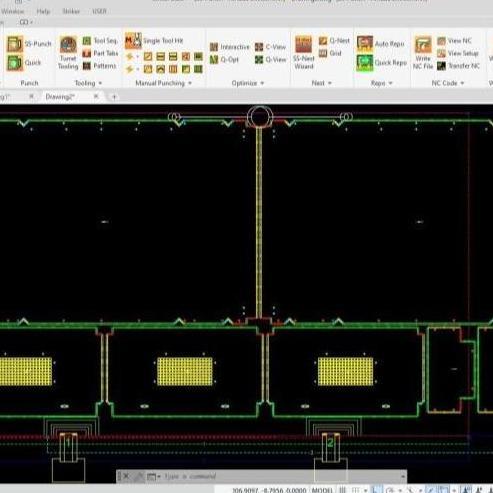
Task: Open the upper lightning bolt dropdown arrow
Action: pos(137,57)
